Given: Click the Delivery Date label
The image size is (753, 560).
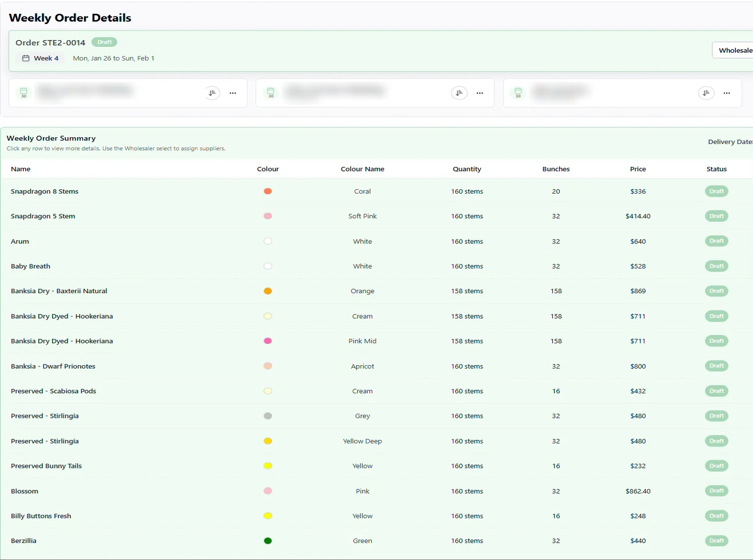Looking at the screenshot, I should point(730,142).
